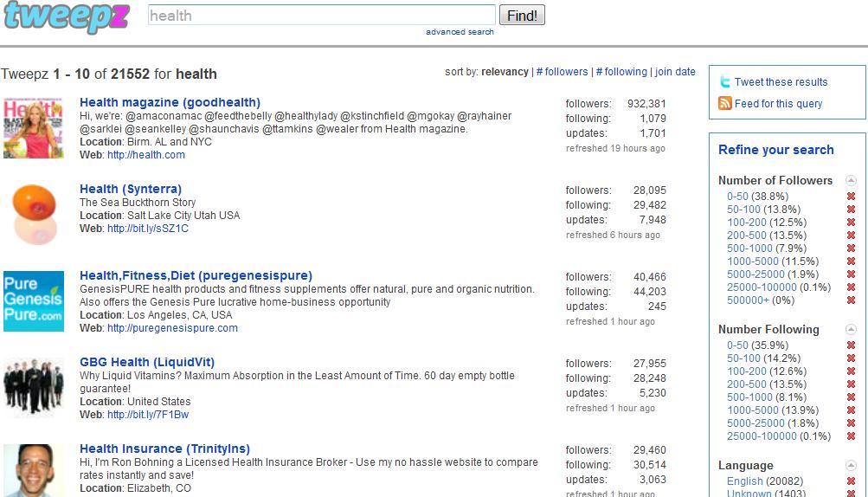Click the GBG Health group photo thumbnail
Screen dimensions: 868x497
pyautogui.click(x=33, y=388)
